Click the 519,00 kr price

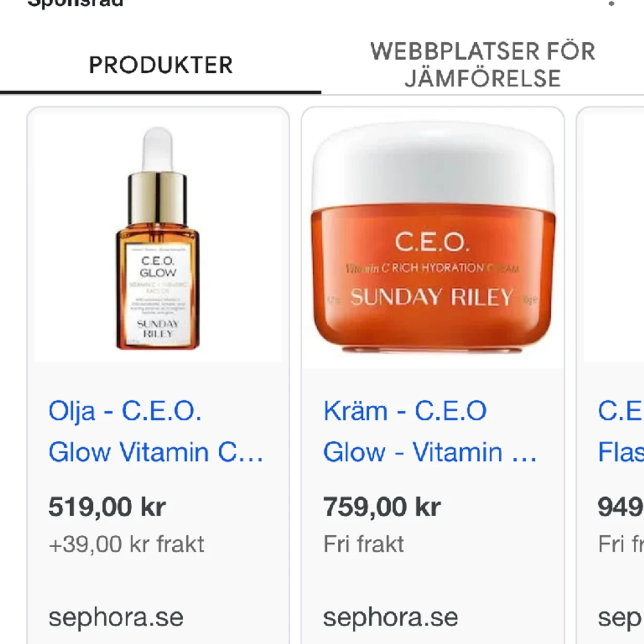tap(107, 507)
